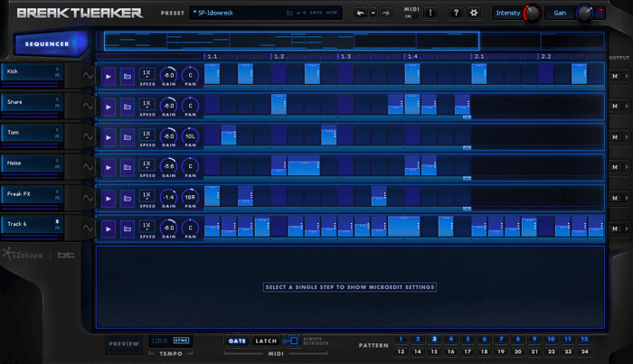Toggle tempo SYNC to host
This screenshot has width=633, height=364.
coord(181,341)
